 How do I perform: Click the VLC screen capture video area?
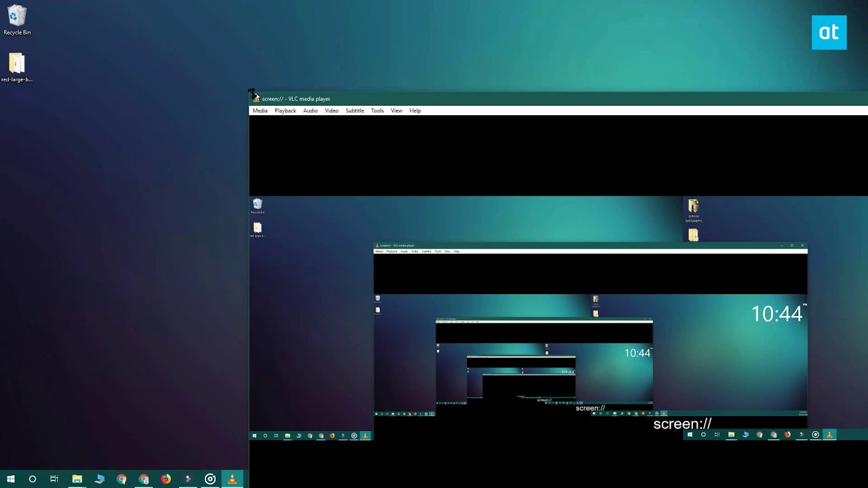click(558, 301)
